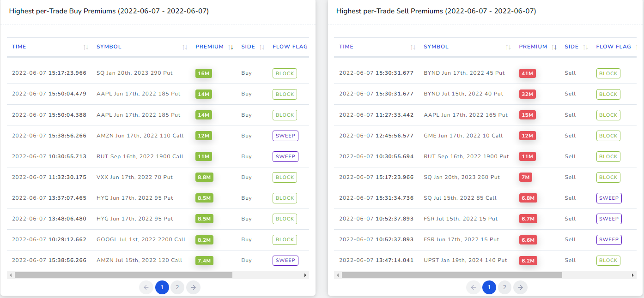Click PREMIUM column header in Sell Premiums table
The height and width of the screenshot is (298, 644).
coord(533,47)
